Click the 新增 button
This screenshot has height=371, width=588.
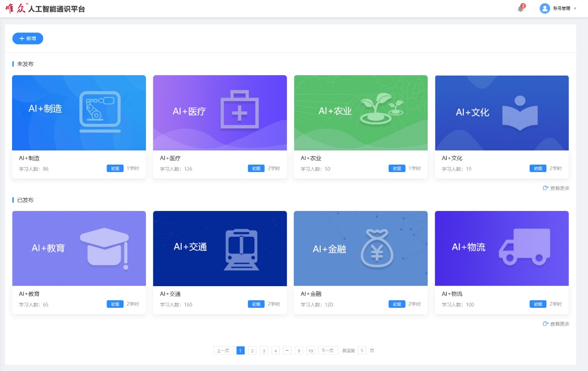28,38
